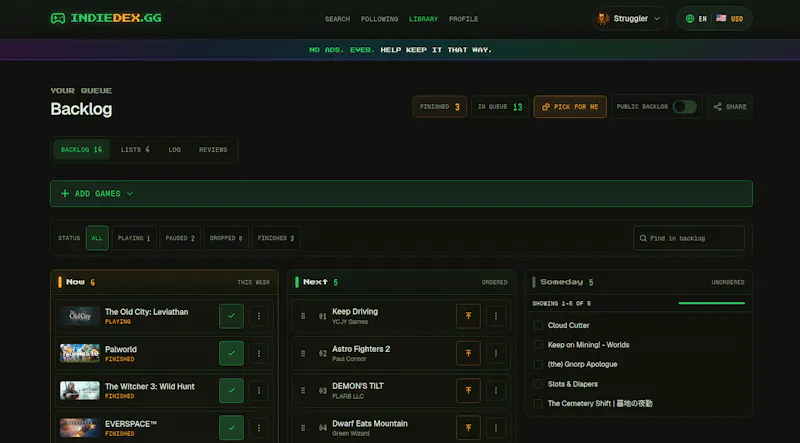
Task: Open more options menu for Palworld
Action: (259, 353)
